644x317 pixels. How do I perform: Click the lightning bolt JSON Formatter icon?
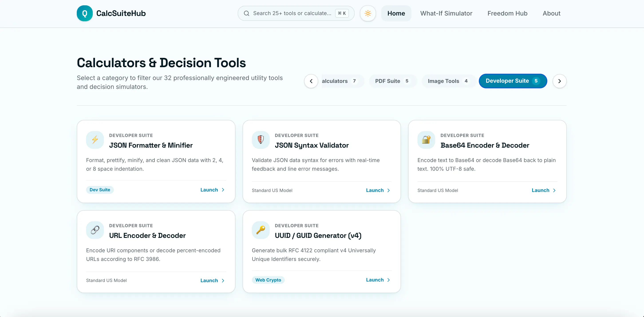[x=95, y=140]
